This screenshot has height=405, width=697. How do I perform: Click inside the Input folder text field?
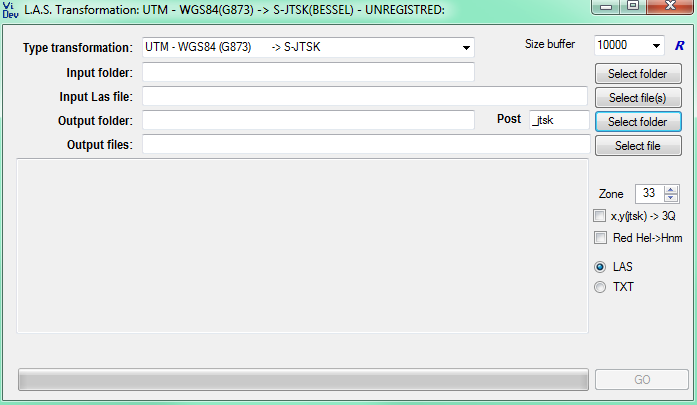[308, 72]
